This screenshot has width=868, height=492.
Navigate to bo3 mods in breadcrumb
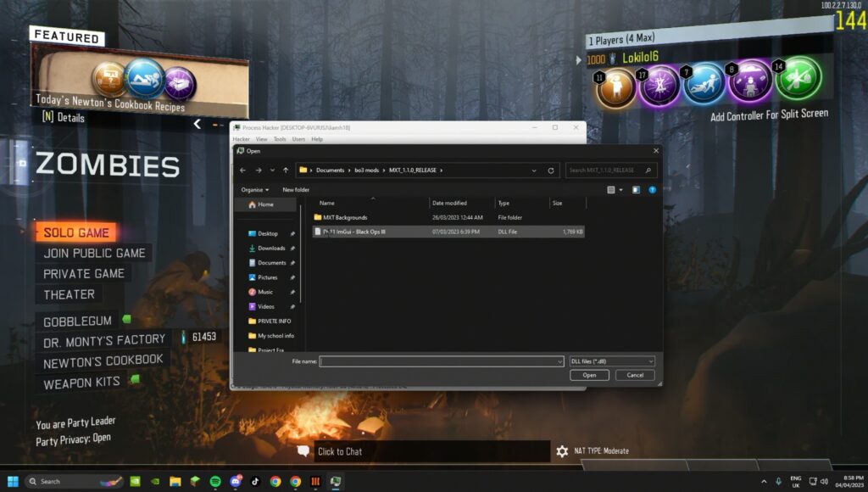tap(366, 171)
